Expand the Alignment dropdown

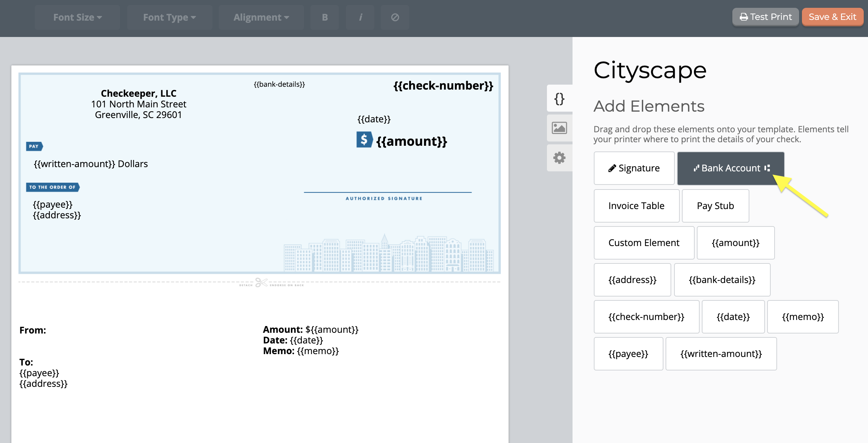coord(261,17)
